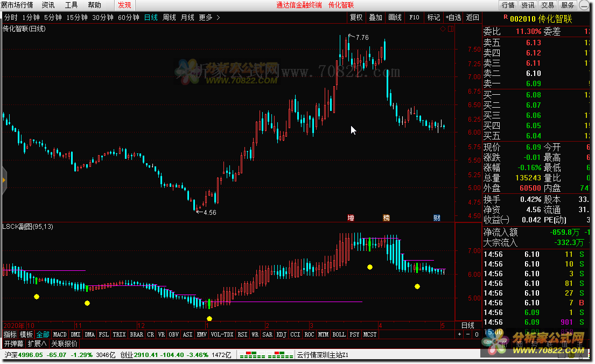The image size is (595, 364).
Task: Apply the OBV indicator
Action: pyautogui.click(x=174, y=334)
